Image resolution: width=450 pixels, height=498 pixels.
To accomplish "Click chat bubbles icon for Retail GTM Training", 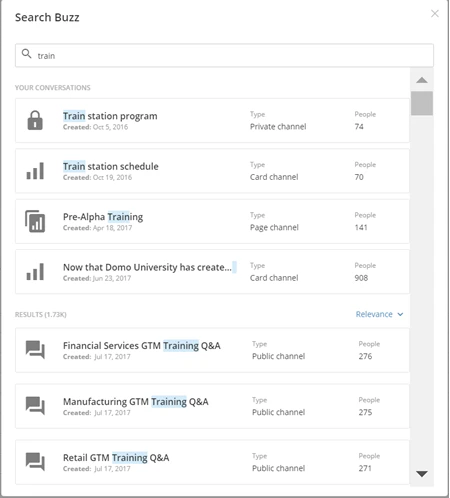I will [35, 462].
